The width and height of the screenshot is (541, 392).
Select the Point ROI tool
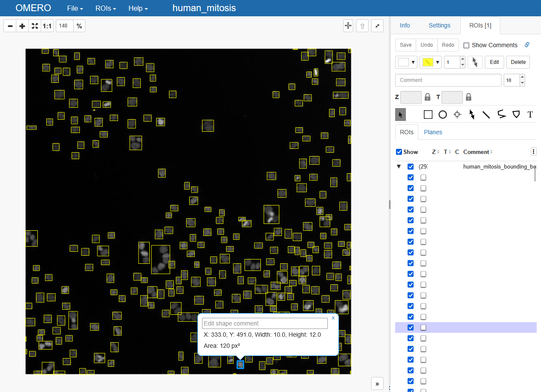(457, 115)
